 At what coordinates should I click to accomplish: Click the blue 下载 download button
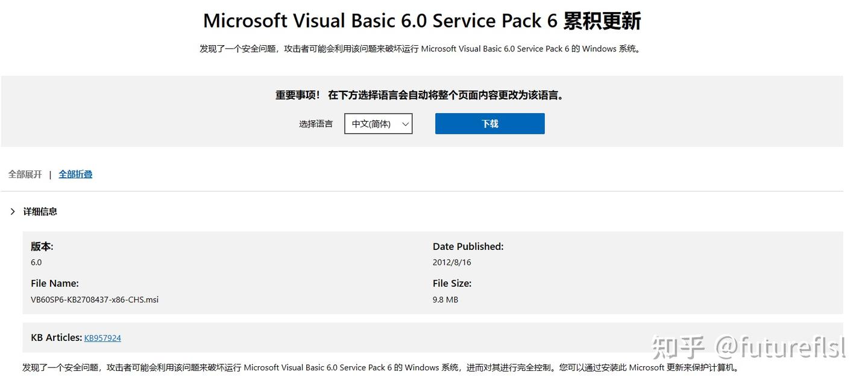coord(489,123)
